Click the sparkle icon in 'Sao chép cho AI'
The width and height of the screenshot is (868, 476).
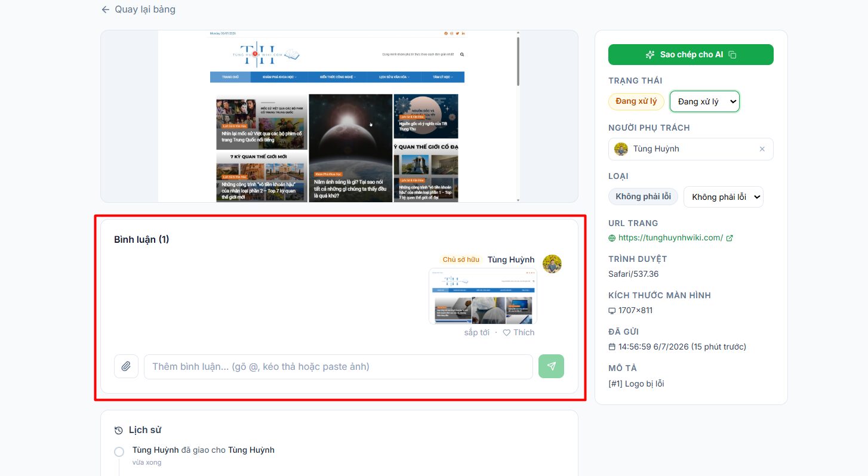click(650, 55)
